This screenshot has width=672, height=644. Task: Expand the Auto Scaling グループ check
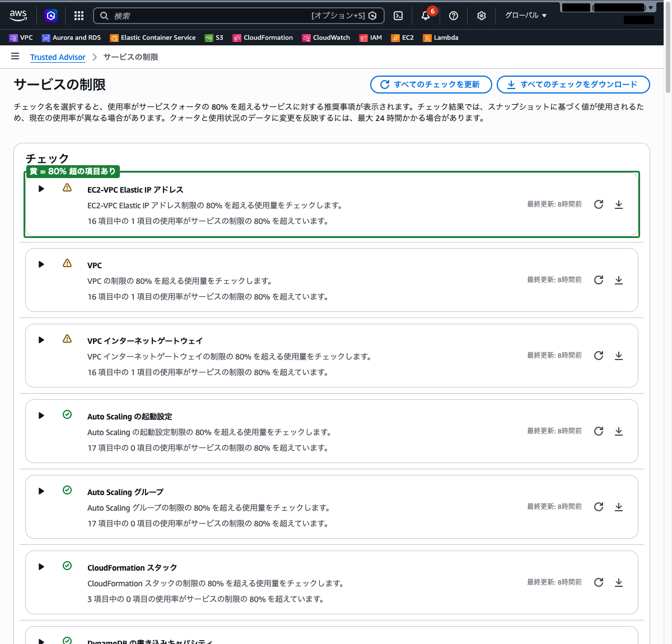coord(41,491)
